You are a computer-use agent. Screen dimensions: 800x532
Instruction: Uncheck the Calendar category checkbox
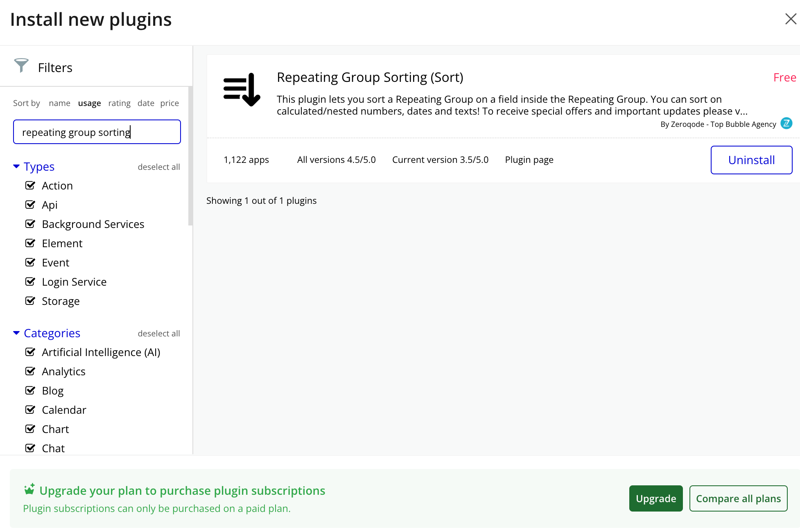click(x=30, y=410)
